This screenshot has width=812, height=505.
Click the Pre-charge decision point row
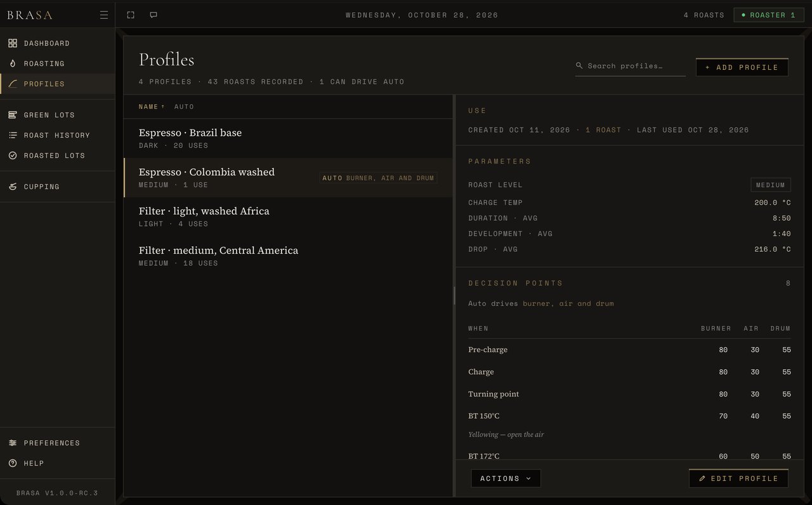click(629, 350)
